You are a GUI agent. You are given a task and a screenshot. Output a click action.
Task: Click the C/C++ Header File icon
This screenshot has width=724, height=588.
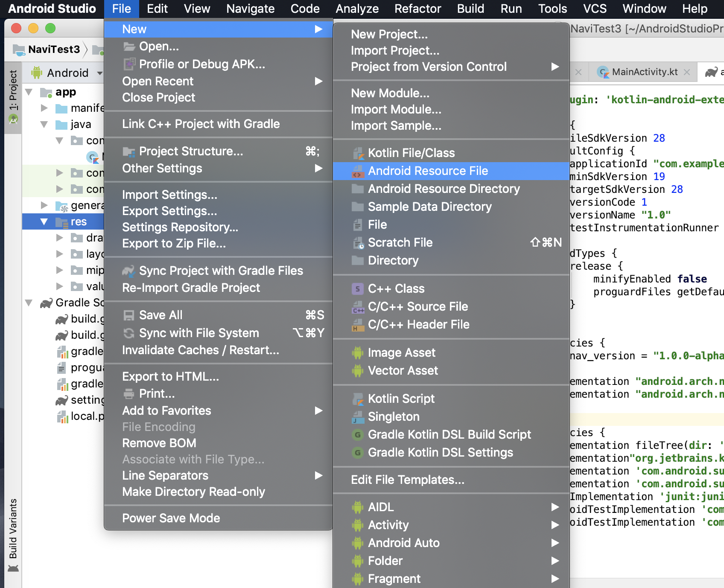click(x=358, y=325)
